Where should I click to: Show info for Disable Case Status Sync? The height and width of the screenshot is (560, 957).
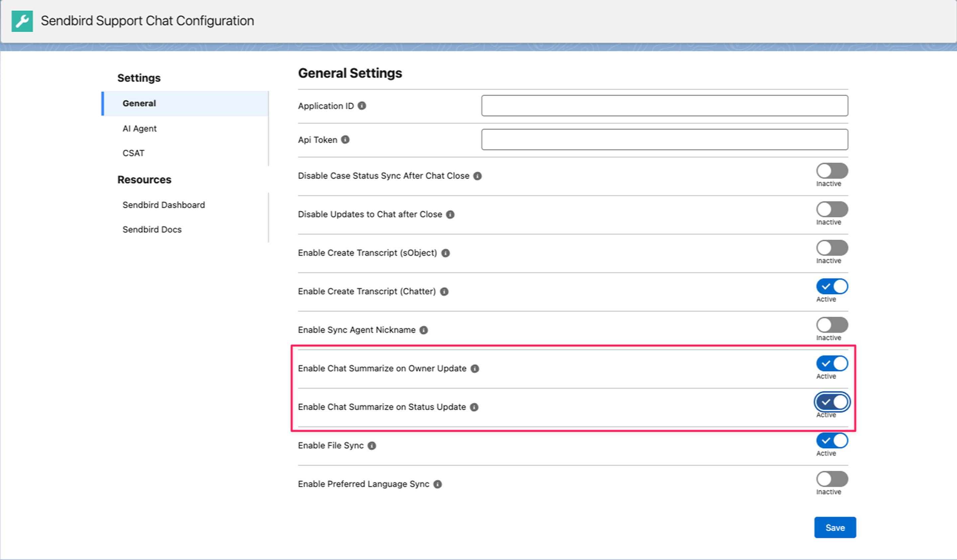(x=478, y=176)
